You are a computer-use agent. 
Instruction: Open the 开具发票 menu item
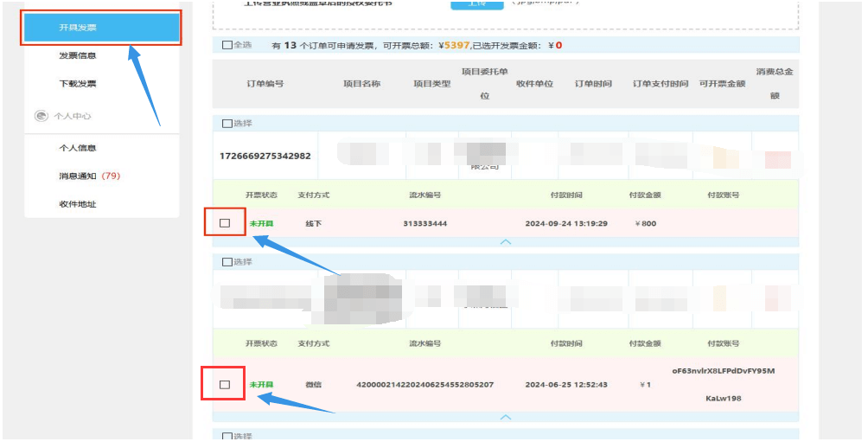click(78, 28)
